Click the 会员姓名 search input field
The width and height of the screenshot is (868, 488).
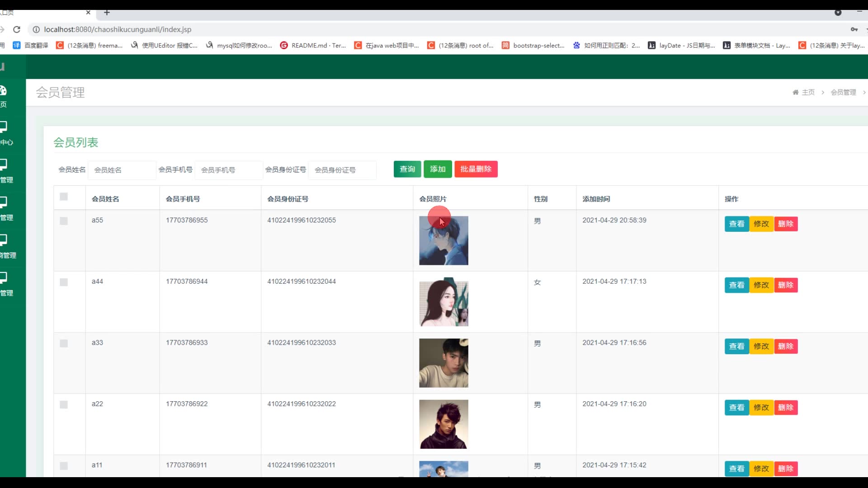pos(122,170)
